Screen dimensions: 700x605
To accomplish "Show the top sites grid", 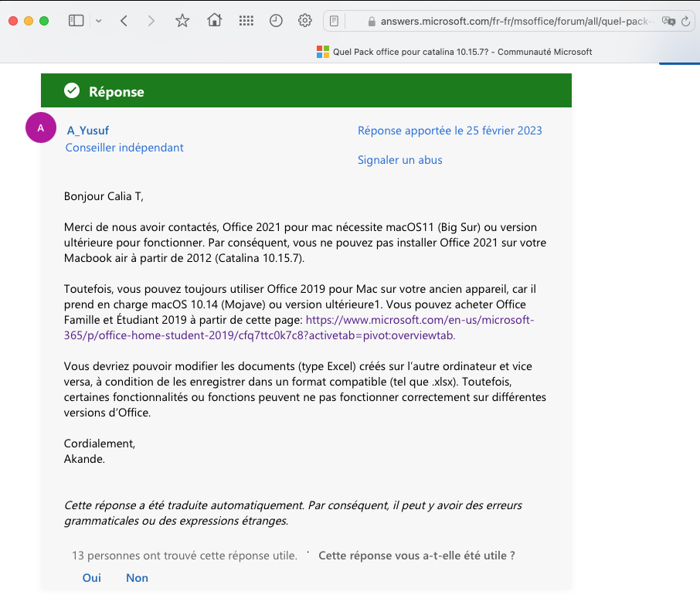I will tap(246, 21).
